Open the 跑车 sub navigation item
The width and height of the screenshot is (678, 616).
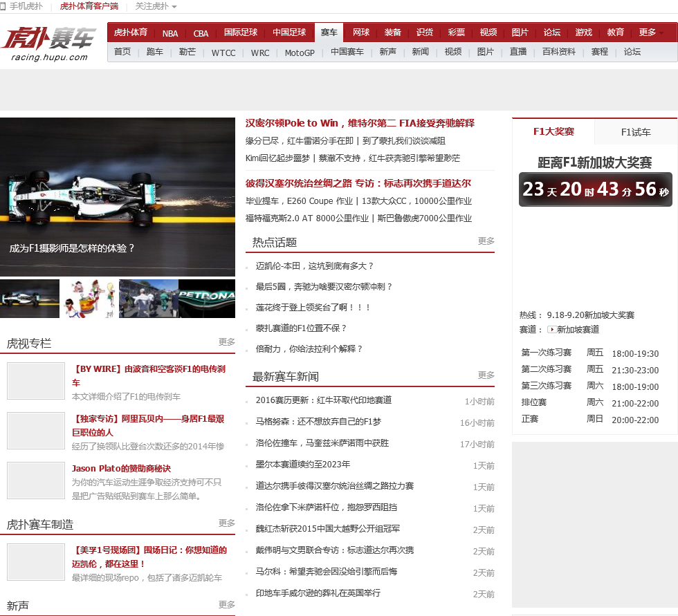click(x=155, y=52)
